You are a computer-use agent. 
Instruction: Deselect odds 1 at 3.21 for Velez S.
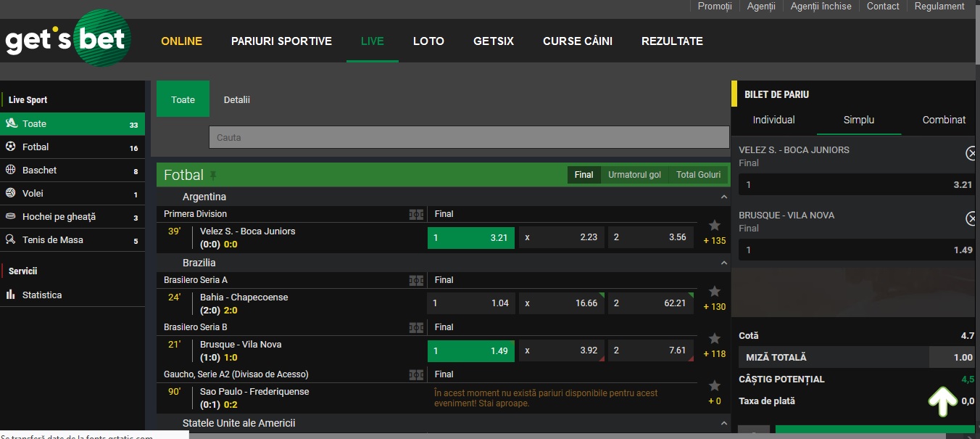471,237
